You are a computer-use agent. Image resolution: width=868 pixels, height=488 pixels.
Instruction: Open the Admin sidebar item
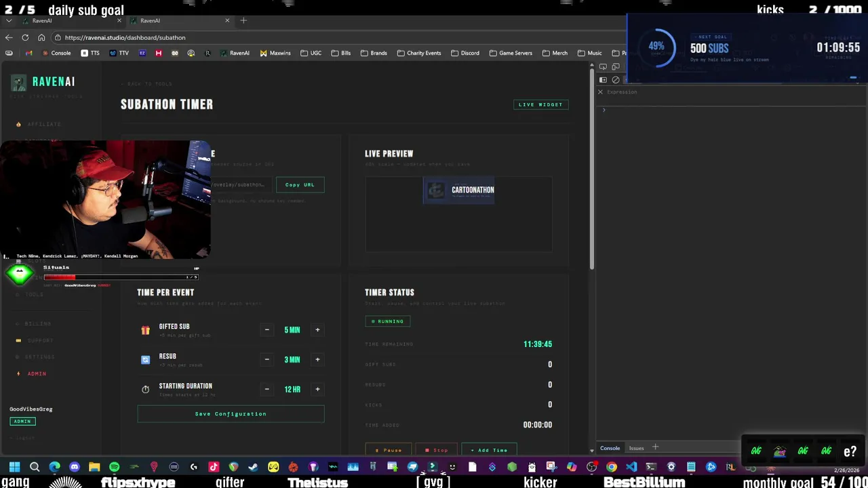point(32,373)
